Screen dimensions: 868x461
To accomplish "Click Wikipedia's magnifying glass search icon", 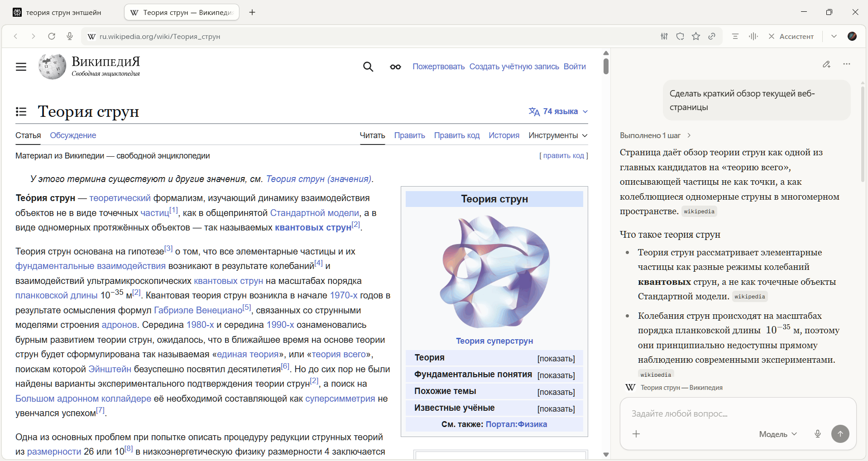I will pos(368,67).
